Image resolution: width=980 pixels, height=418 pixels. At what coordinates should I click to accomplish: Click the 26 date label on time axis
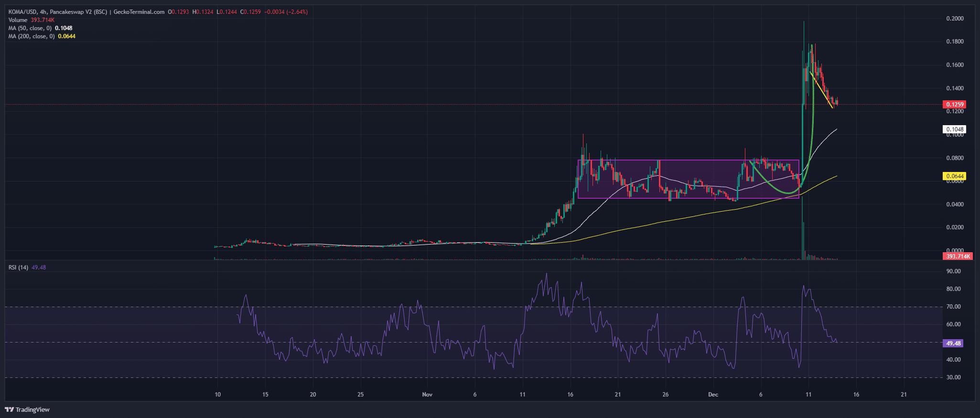(x=666, y=395)
